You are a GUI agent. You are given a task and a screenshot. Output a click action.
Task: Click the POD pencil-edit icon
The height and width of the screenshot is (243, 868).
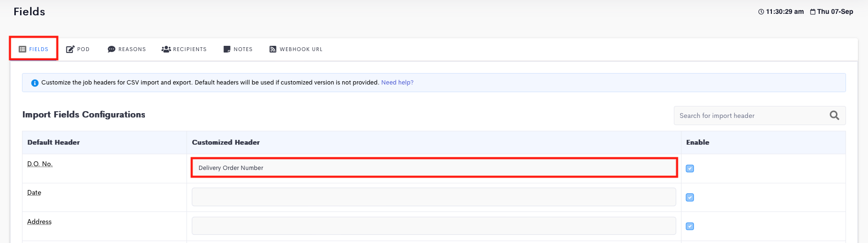[70, 49]
